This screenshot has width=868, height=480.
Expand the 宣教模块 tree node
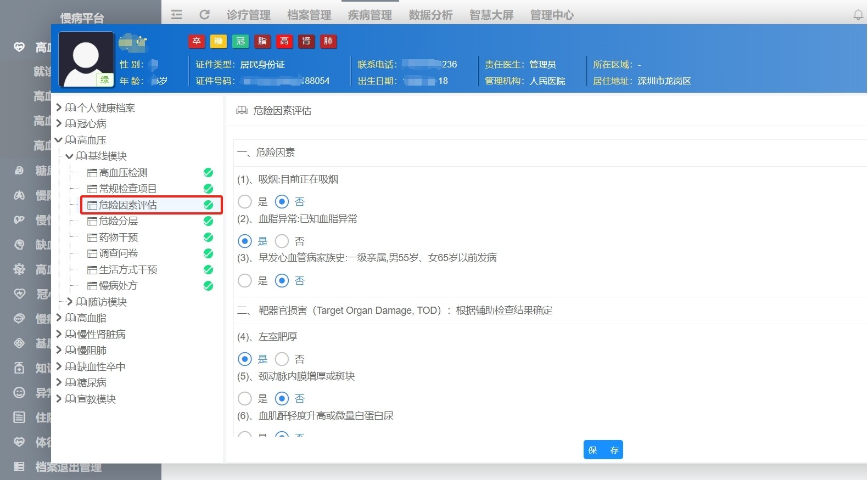[x=59, y=399]
